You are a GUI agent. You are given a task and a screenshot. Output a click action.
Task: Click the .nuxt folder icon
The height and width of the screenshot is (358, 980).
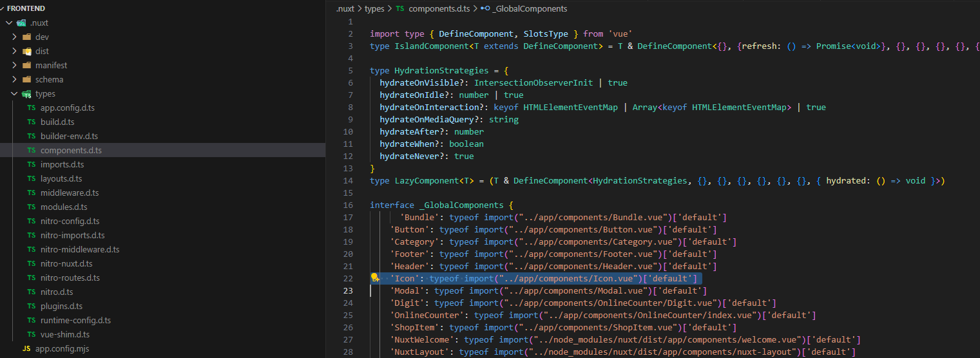(21, 23)
